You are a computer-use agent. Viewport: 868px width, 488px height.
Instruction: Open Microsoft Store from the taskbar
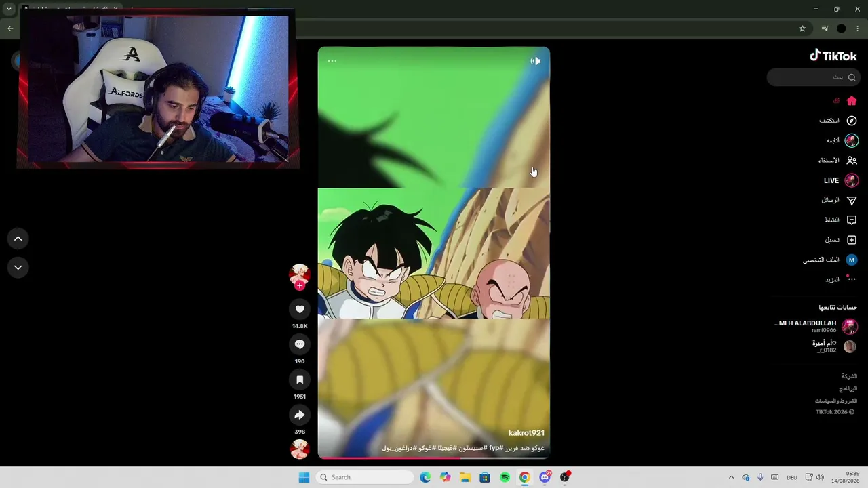(x=485, y=477)
